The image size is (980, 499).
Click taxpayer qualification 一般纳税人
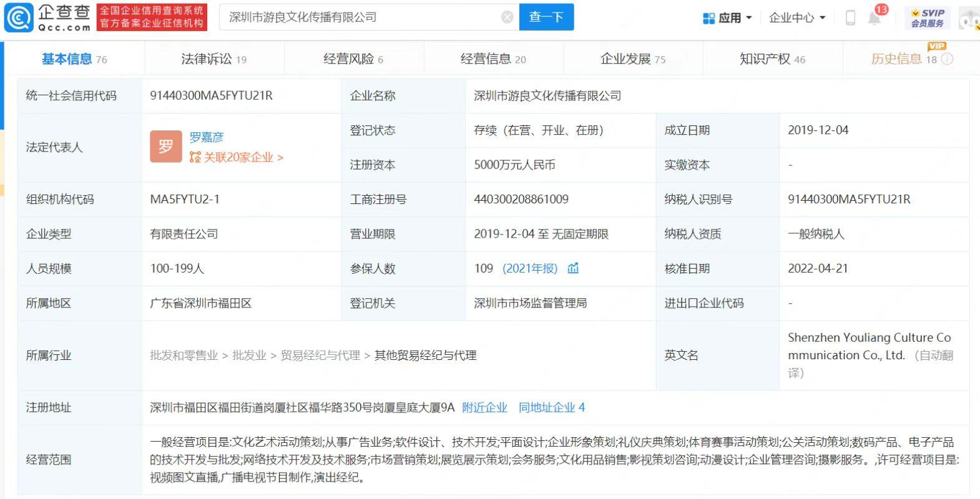(x=816, y=235)
